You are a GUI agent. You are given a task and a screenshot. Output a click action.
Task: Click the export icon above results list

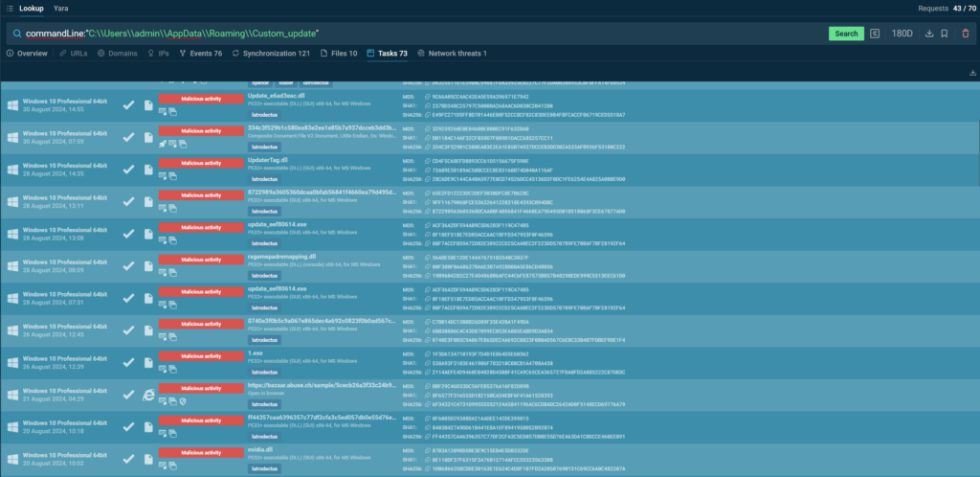click(972, 72)
